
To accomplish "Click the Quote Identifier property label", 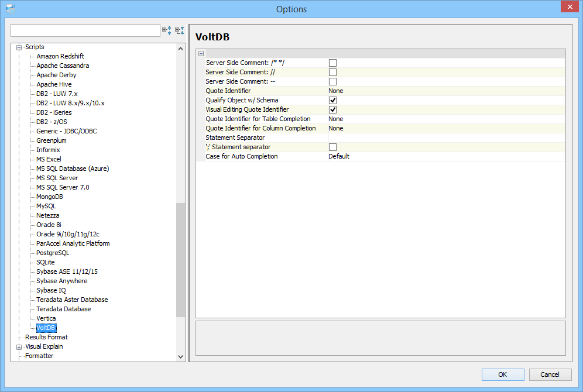I will coord(228,91).
